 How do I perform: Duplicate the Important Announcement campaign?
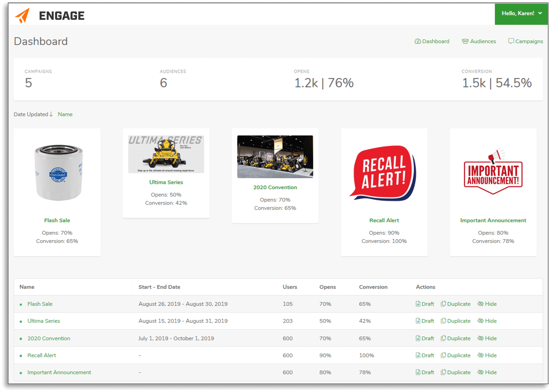click(x=456, y=372)
